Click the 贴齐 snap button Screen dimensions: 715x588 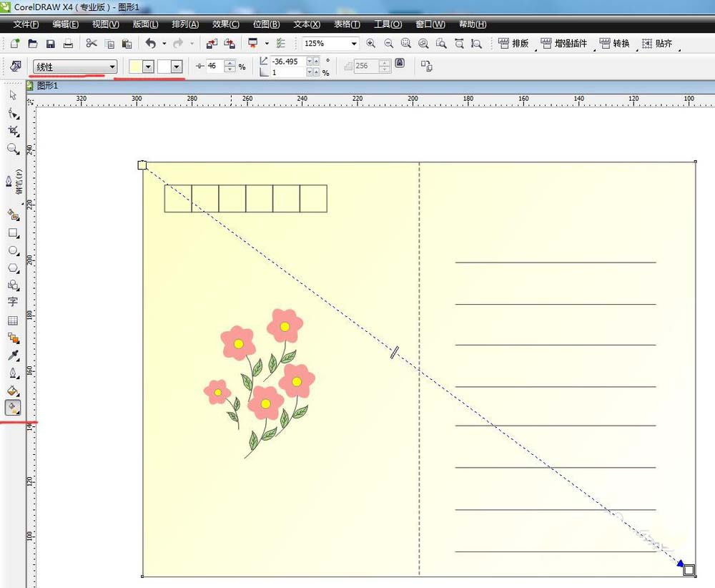click(657, 44)
